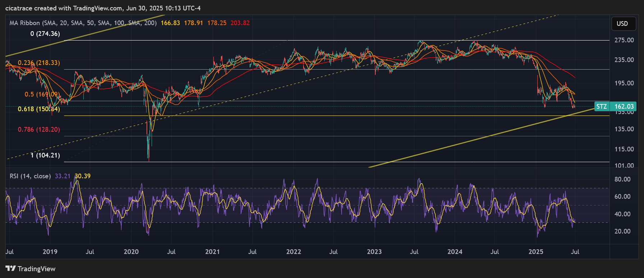Click the TradingView logo at bottom left
This screenshot has height=278, width=644.
pos(31,269)
